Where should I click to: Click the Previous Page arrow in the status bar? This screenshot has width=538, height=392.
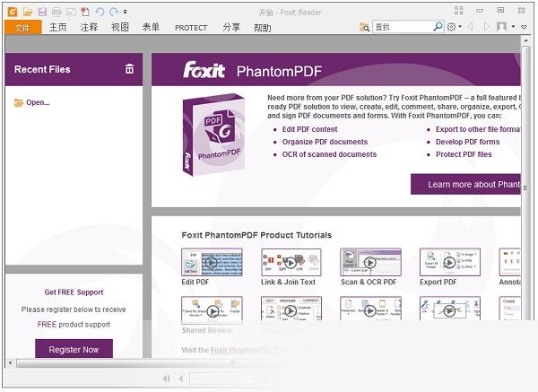(181, 379)
